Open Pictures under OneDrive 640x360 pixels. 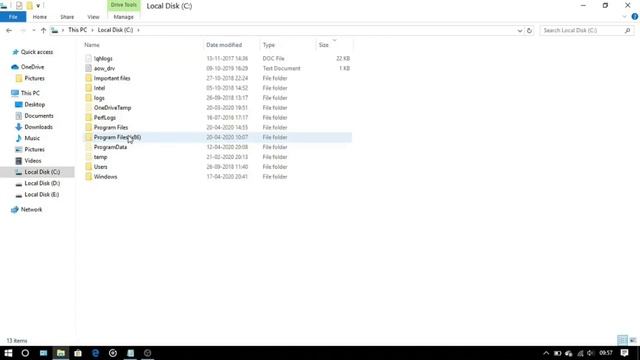coord(34,78)
